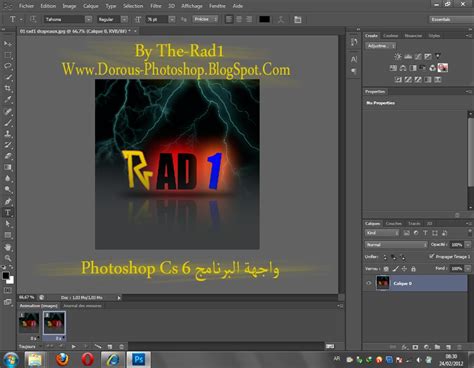Click the foreground color swatch
The image size is (474, 368).
pyautogui.click(x=6, y=276)
